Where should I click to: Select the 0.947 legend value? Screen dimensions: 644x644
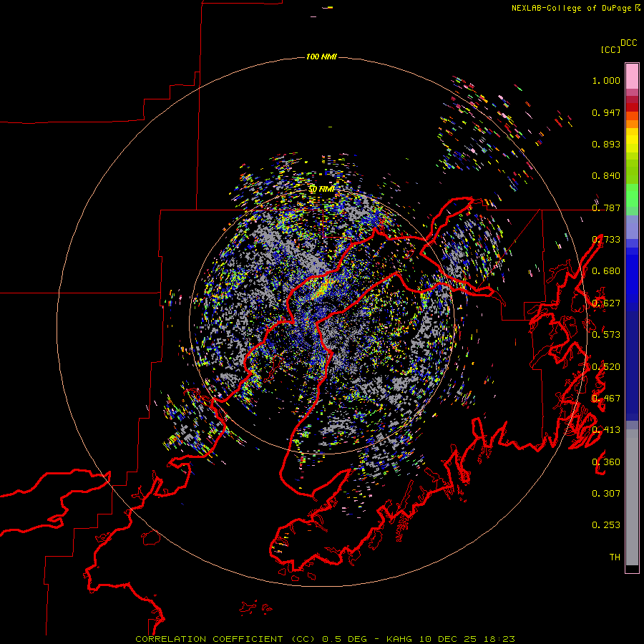click(606, 112)
